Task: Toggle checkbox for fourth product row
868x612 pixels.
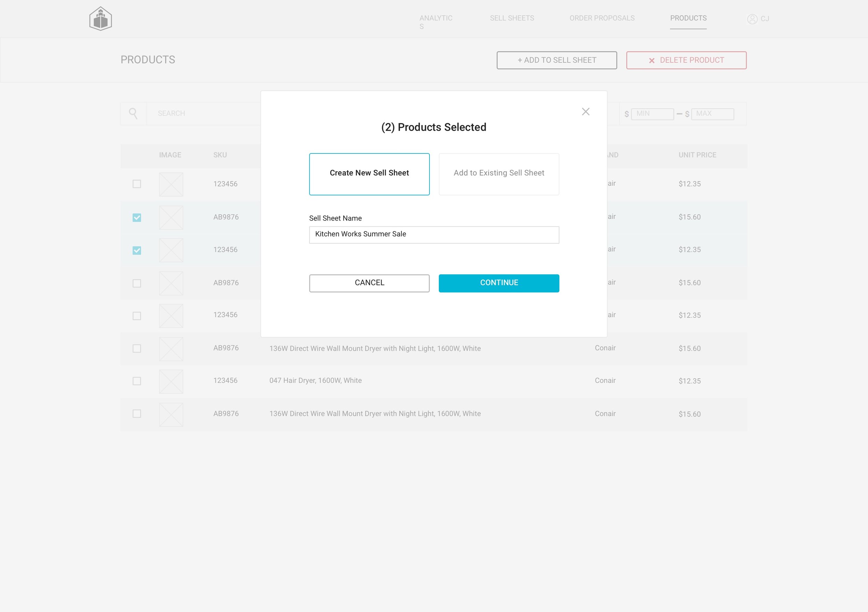Action: pyautogui.click(x=137, y=283)
